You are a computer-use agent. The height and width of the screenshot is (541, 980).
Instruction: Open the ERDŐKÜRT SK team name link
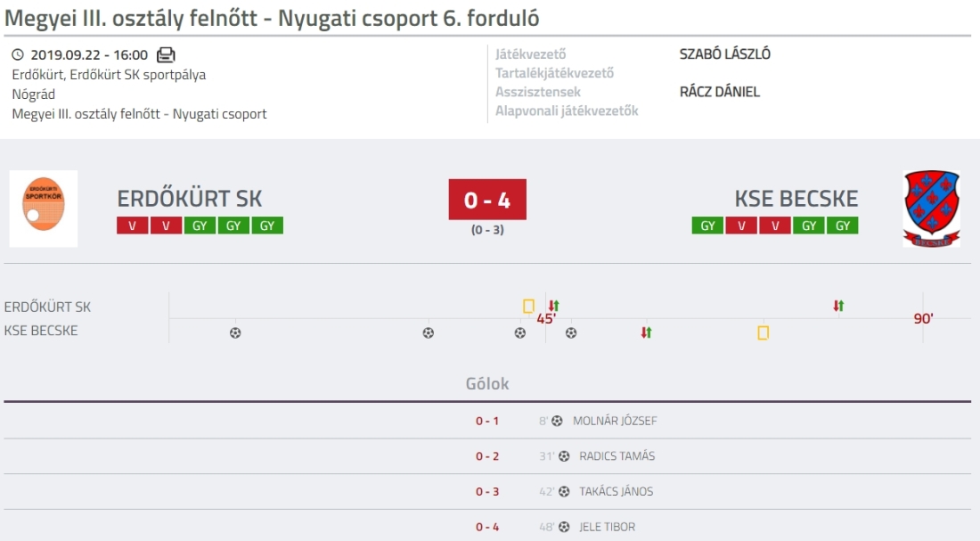click(x=190, y=198)
